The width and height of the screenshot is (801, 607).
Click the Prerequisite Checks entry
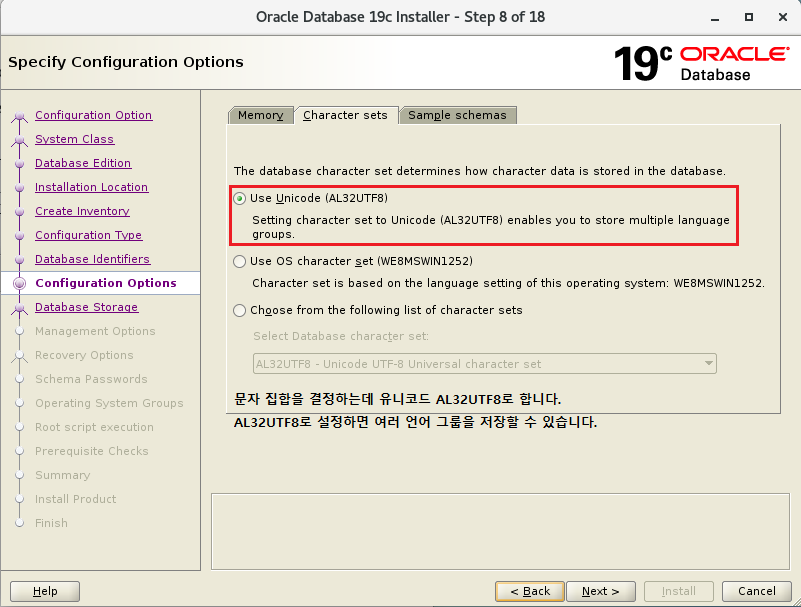(x=91, y=451)
